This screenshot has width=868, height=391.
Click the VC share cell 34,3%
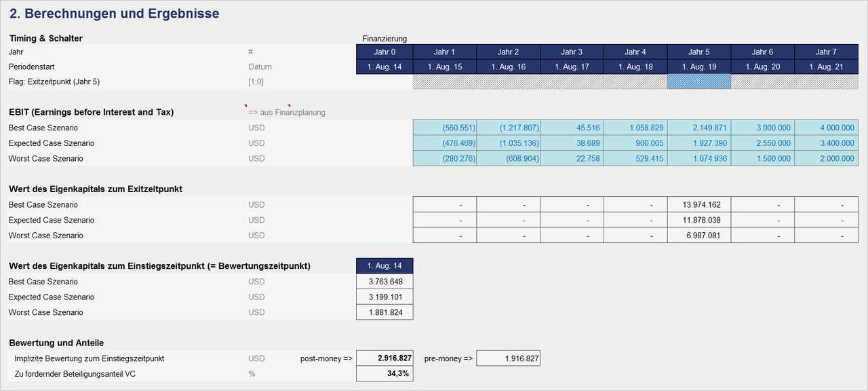point(384,373)
